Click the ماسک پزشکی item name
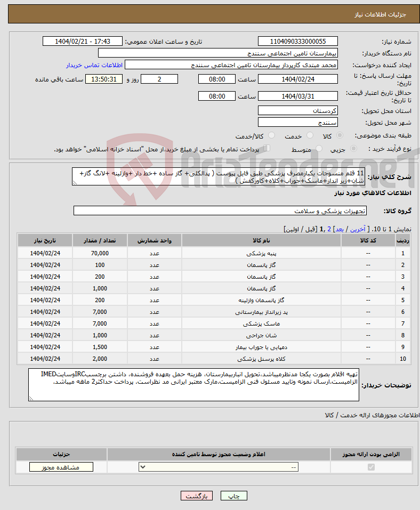The image size is (420, 510). 261,323
